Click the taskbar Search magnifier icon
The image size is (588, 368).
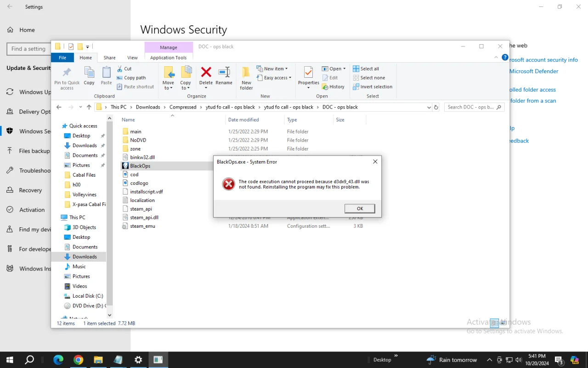[x=29, y=360]
